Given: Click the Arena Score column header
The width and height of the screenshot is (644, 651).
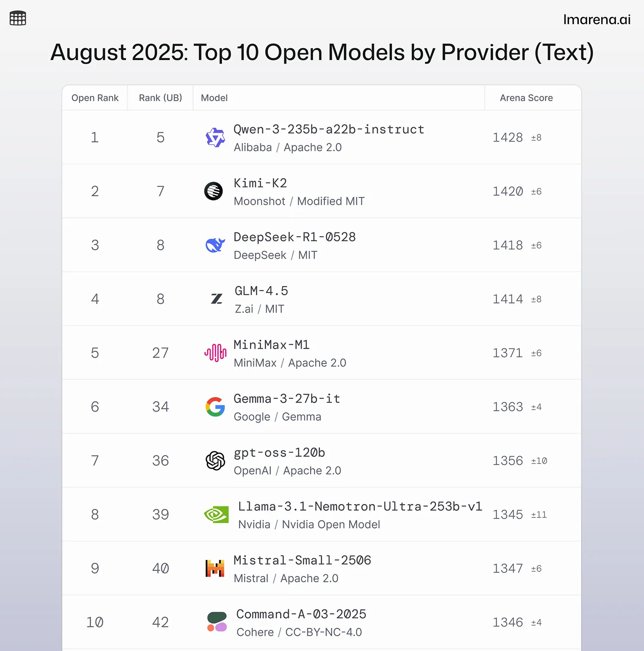Looking at the screenshot, I should click(526, 98).
